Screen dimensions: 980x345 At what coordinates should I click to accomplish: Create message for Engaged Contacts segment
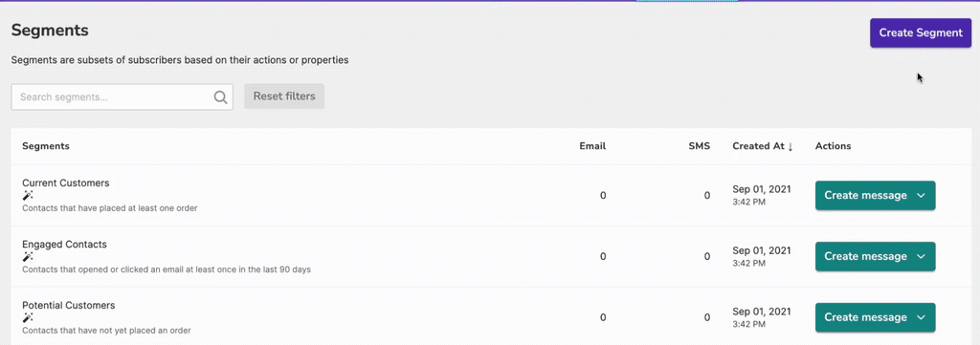[865, 256]
